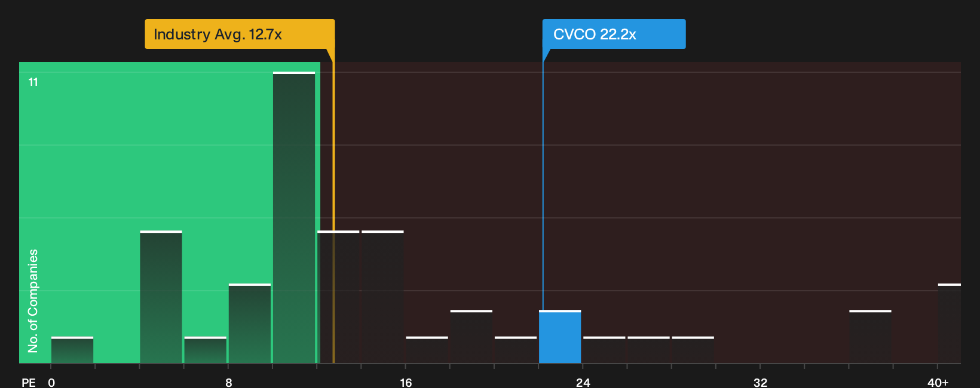The width and height of the screenshot is (980, 388).
Task: Click the x-axis label 32
Action: pyautogui.click(x=760, y=382)
